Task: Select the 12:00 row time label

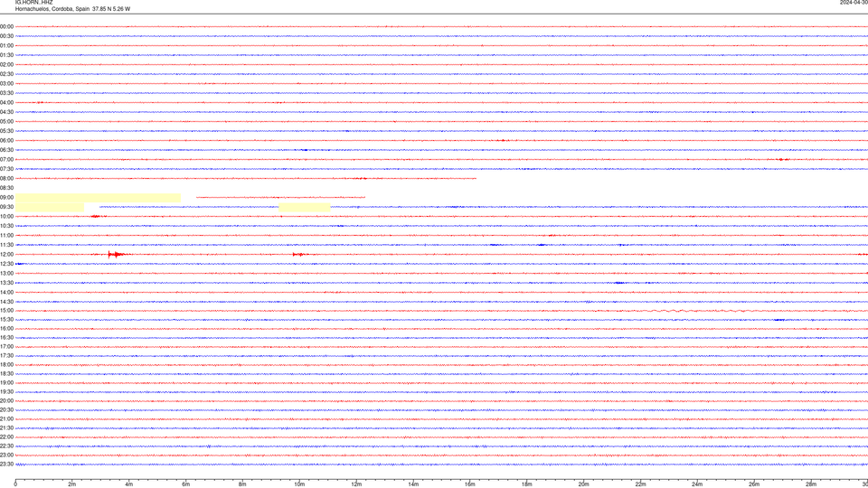Action: [6, 255]
